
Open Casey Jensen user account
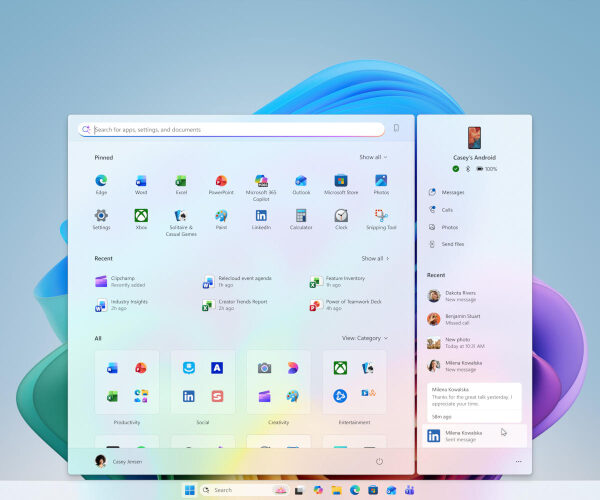118,461
